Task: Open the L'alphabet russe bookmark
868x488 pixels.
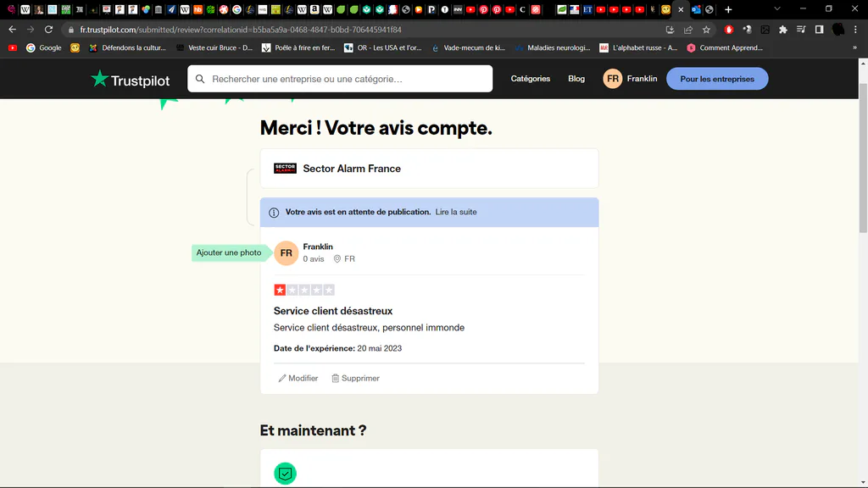Action: [638, 48]
